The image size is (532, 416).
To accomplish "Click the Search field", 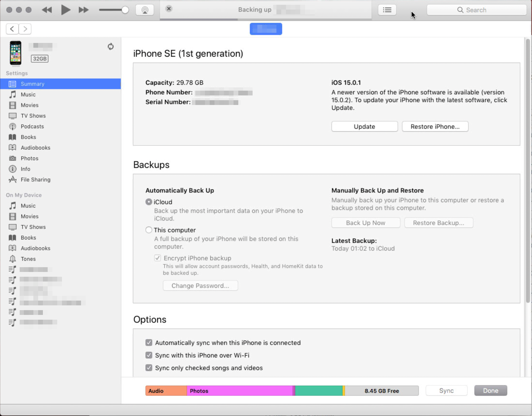I will pyautogui.click(x=477, y=10).
